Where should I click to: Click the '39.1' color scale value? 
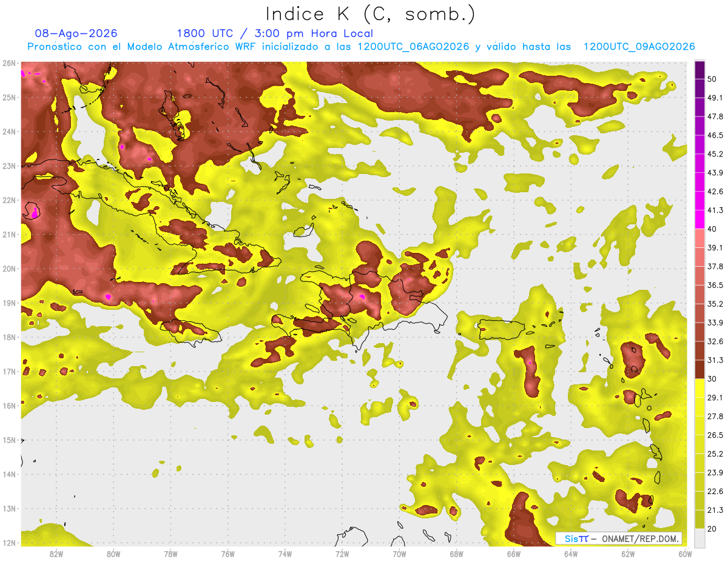[x=715, y=247]
